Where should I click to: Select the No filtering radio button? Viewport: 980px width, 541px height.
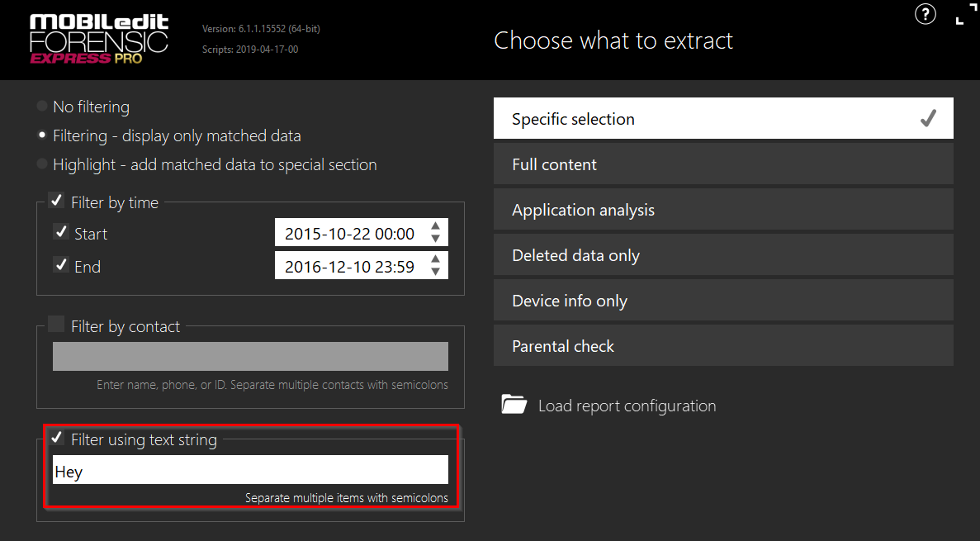pyautogui.click(x=42, y=107)
